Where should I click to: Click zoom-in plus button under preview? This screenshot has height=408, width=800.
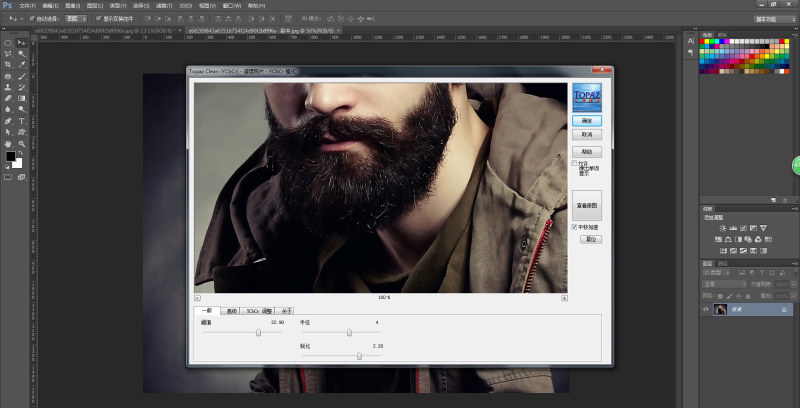pos(564,298)
